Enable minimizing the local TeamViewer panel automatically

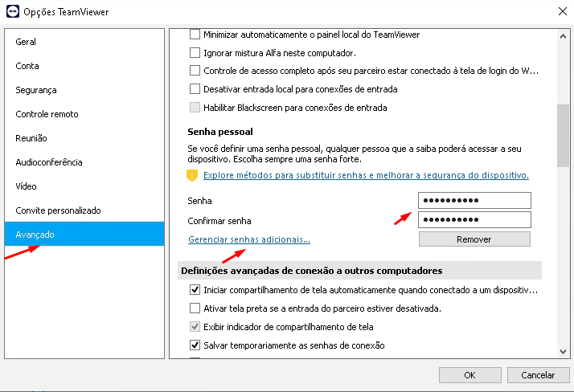(x=195, y=35)
